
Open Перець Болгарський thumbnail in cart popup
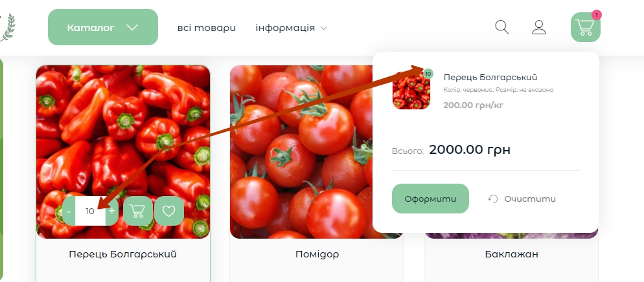point(411,91)
